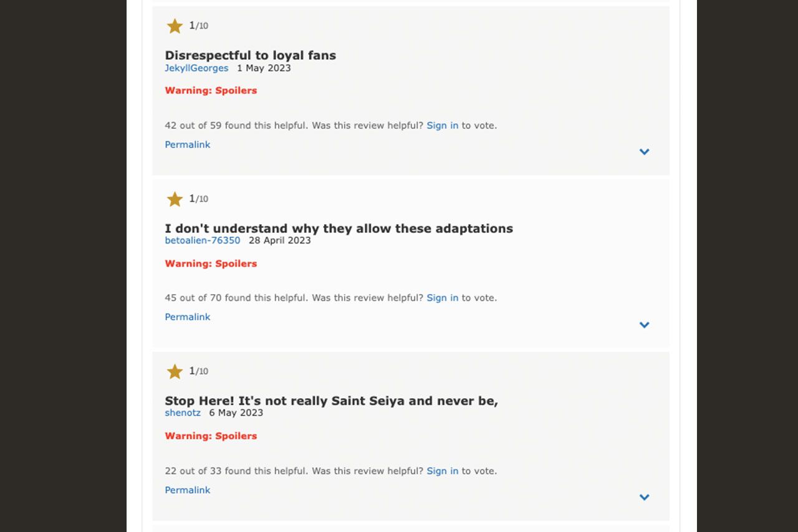Open Permalink for the 28 April 2023 review
The height and width of the screenshot is (532, 798).
point(187,317)
